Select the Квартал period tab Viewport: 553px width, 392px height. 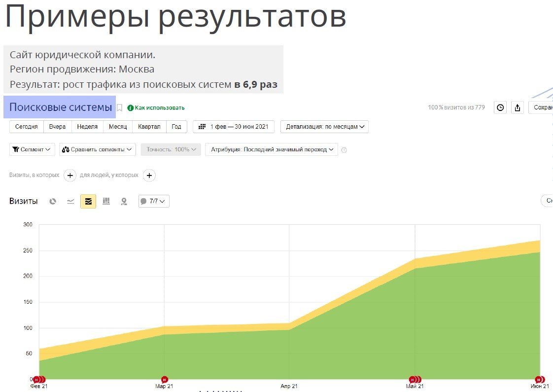[149, 127]
